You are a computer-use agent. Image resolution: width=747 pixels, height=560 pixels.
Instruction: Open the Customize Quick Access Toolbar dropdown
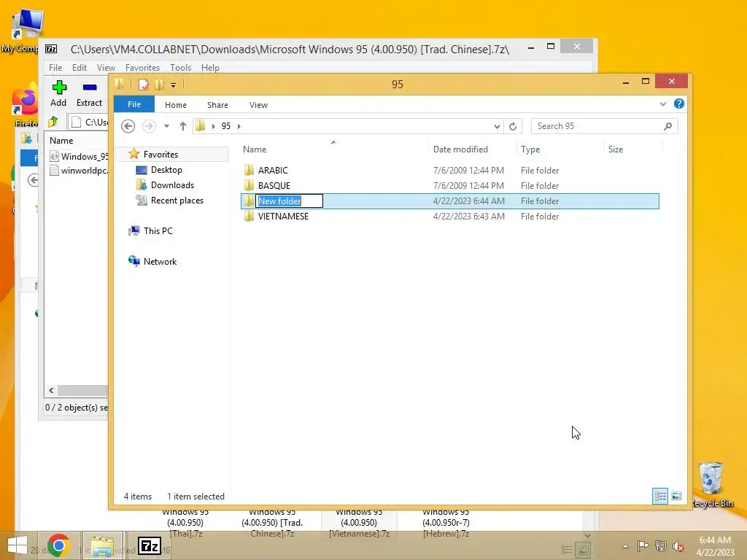click(174, 85)
